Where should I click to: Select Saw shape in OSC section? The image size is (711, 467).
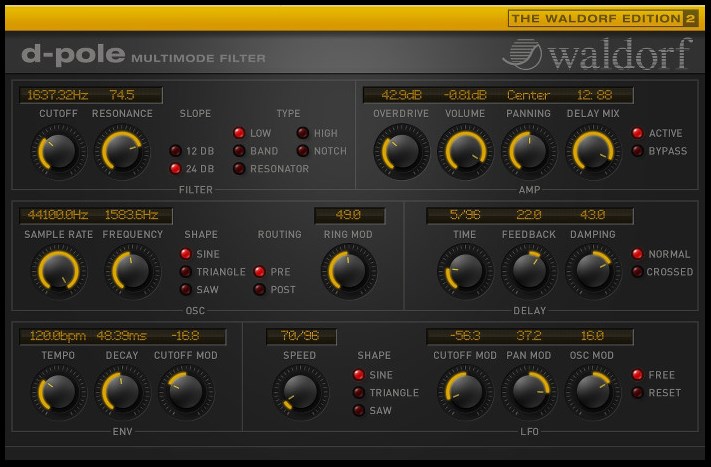(186, 289)
